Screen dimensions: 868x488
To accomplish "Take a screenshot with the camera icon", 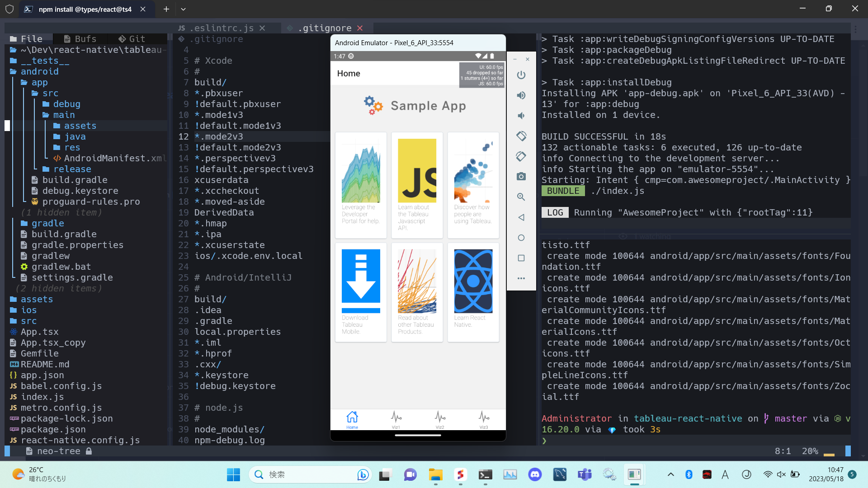I will 521,176.
